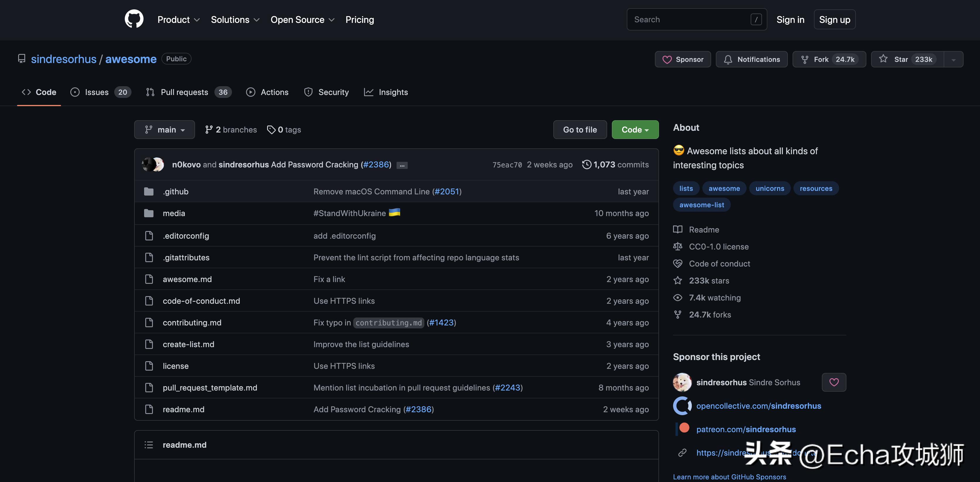This screenshot has width=980, height=482.
Task: Open the commit history clock icon
Action: (x=586, y=164)
